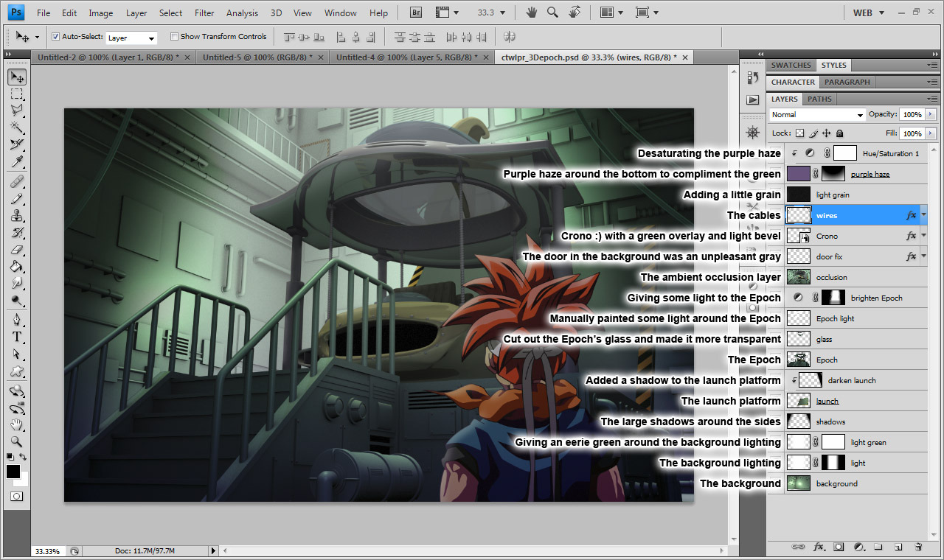Select the 3D Orbit camera tool
The image size is (944, 560).
(17, 407)
